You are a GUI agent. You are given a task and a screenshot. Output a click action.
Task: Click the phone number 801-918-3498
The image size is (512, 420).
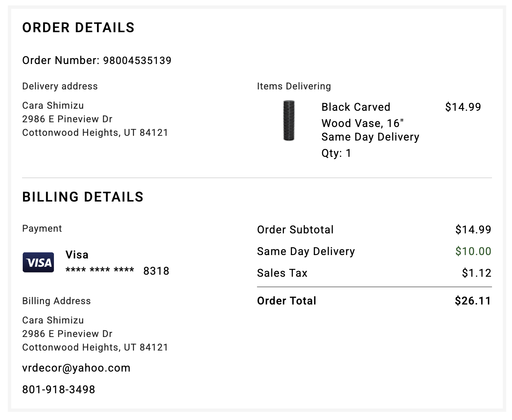(59, 390)
